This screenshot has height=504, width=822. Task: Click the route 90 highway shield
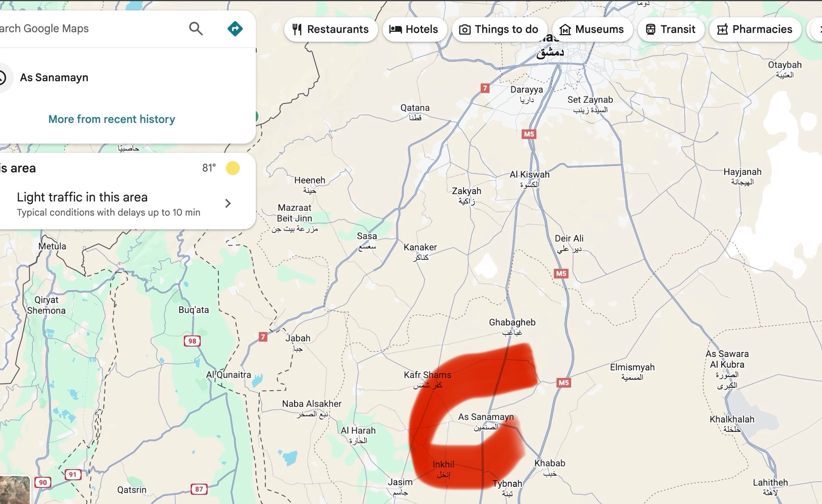click(x=43, y=483)
